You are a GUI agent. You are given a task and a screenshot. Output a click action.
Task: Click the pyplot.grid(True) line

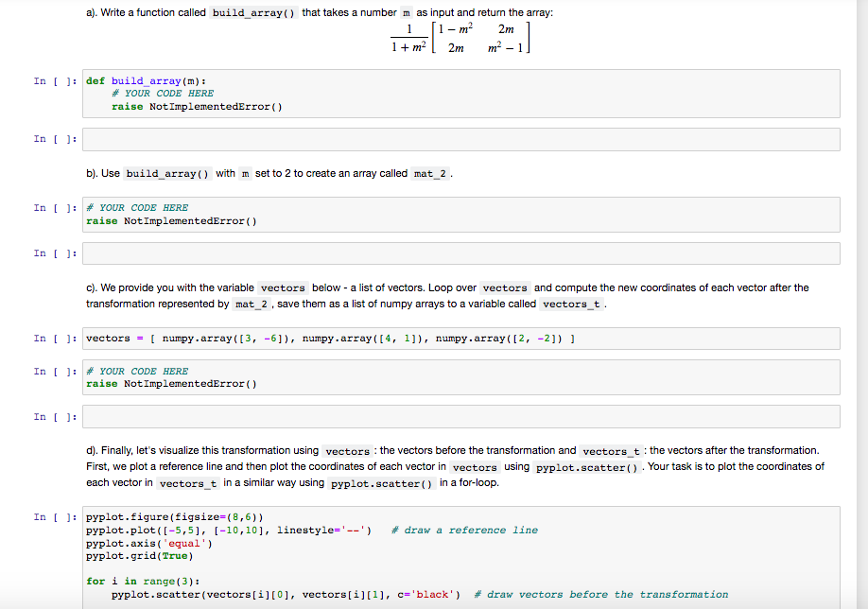(142, 555)
